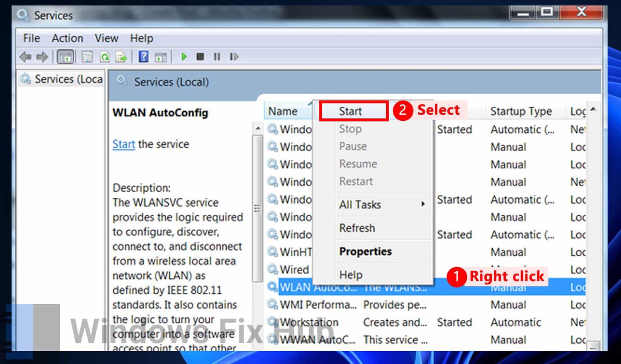Click the Forward arrow toolbar icon
Viewport: 621px width, 364px height.
coord(42,57)
